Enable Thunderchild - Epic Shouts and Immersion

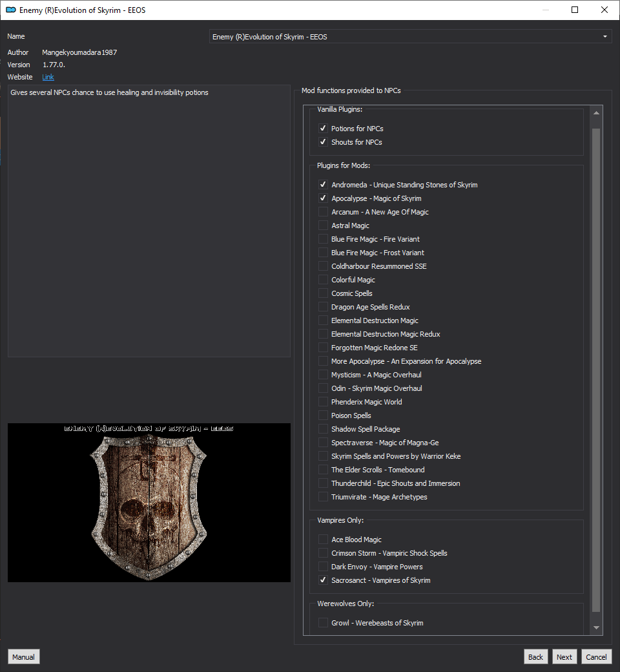323,483
